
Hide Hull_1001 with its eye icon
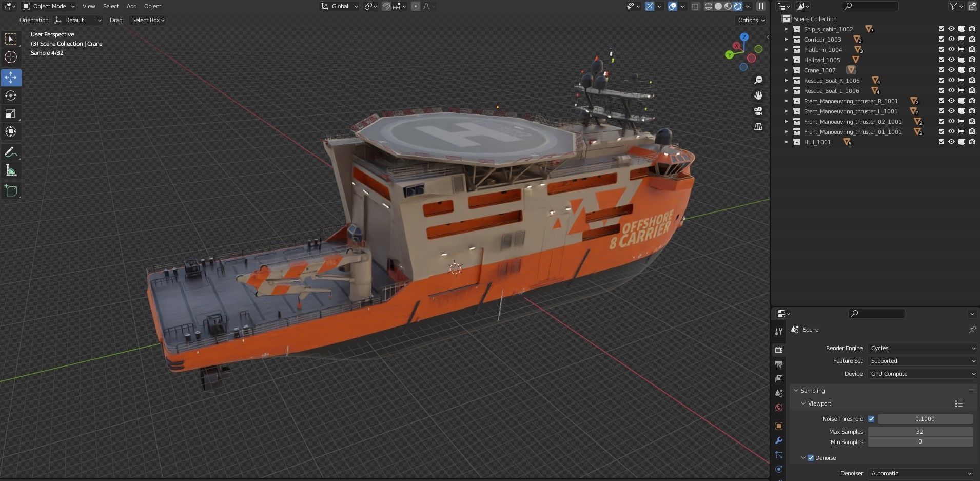[951, 142]
